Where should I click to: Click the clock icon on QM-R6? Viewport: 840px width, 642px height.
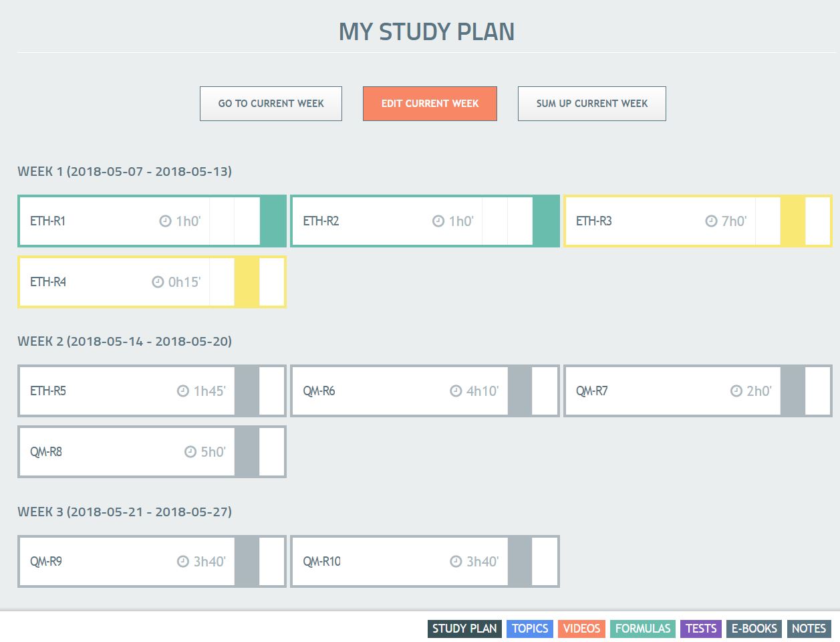click(456, 391)
